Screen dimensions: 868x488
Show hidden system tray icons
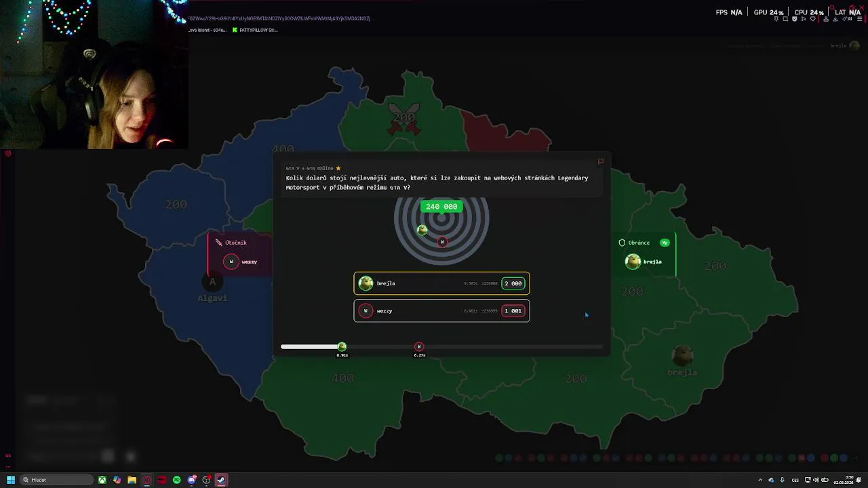(760, 480)
